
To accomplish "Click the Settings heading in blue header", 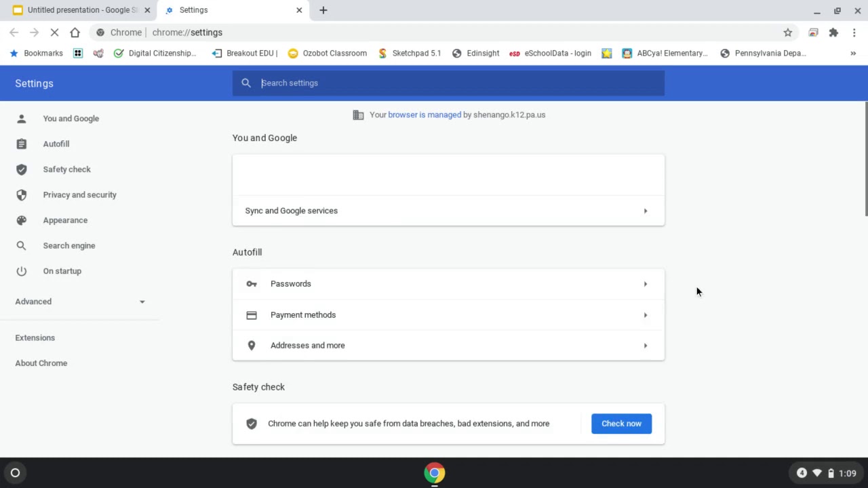I will click(x=34, y=83).
